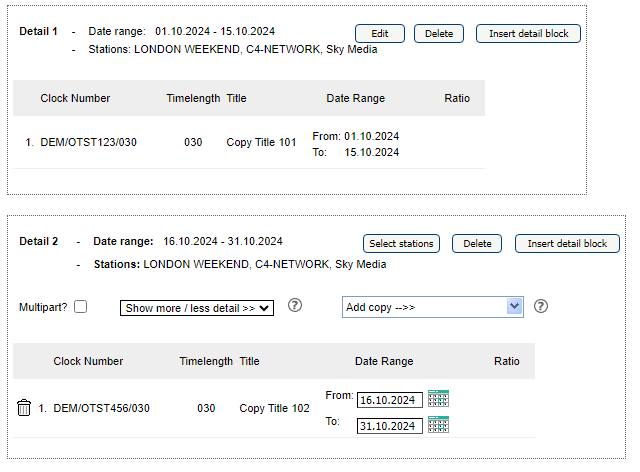Delete the Detail 1 block

pos(439,33)
